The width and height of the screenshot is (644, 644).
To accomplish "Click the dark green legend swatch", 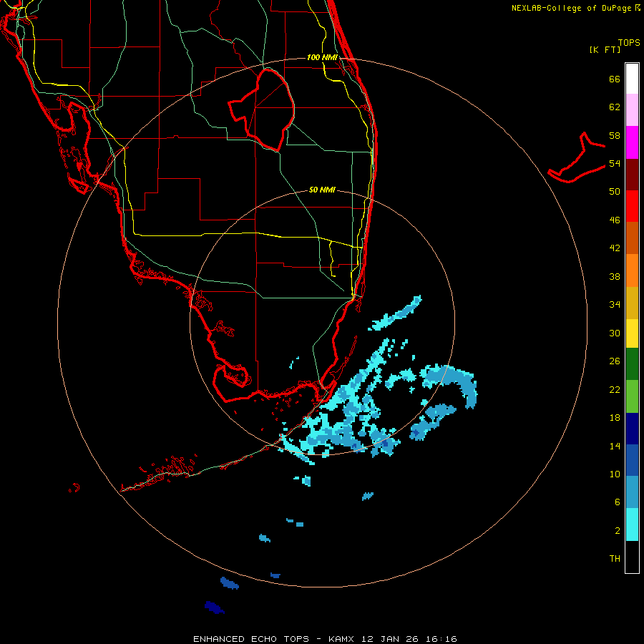I will (632, 364).
